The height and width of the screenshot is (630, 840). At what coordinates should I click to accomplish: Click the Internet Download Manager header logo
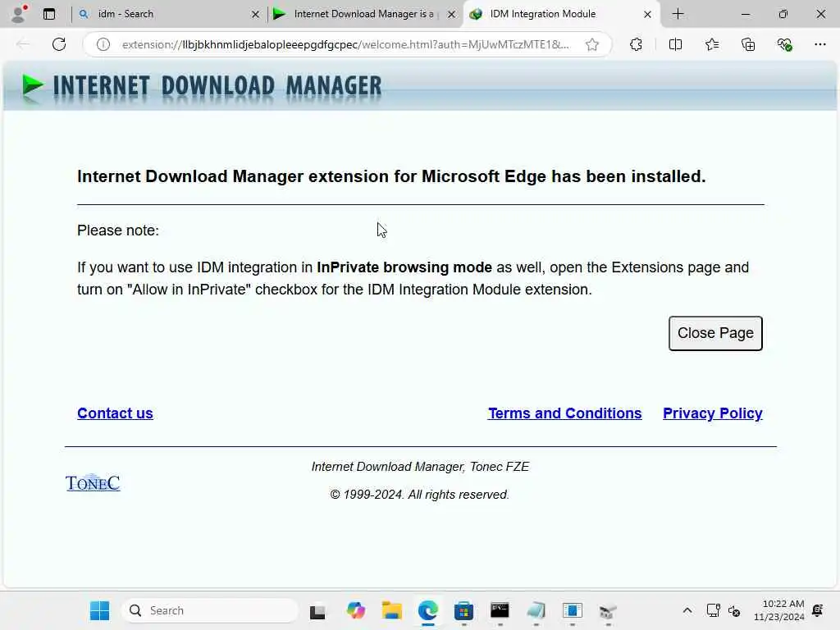(x=202, y=87)
